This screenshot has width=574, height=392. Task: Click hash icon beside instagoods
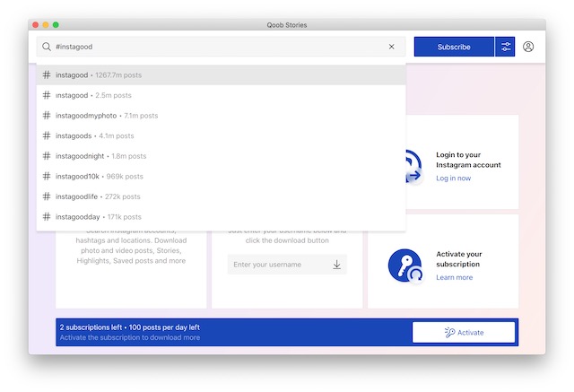(x=47, y=135)
